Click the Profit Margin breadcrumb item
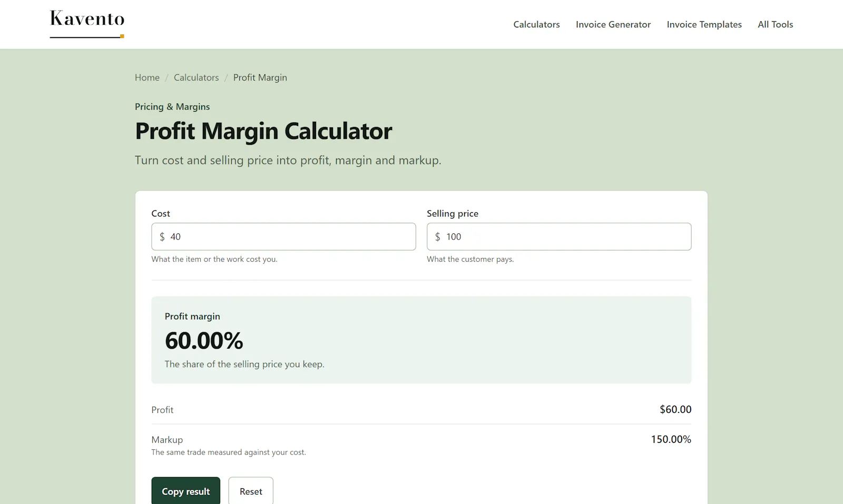 point(260,77)
